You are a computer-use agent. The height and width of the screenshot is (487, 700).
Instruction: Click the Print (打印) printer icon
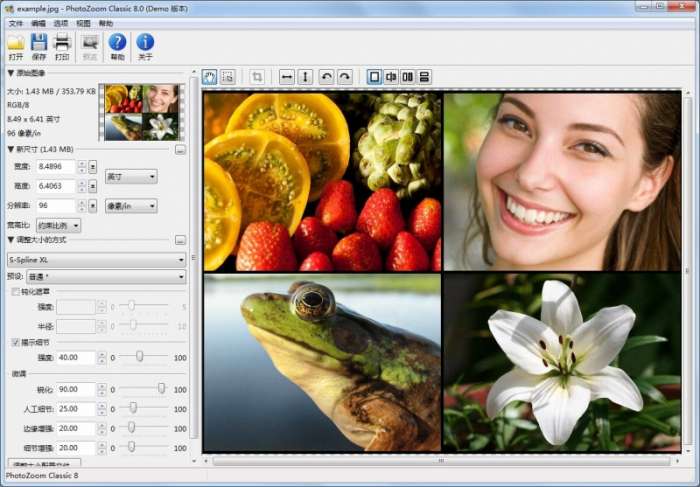(62, 43)
